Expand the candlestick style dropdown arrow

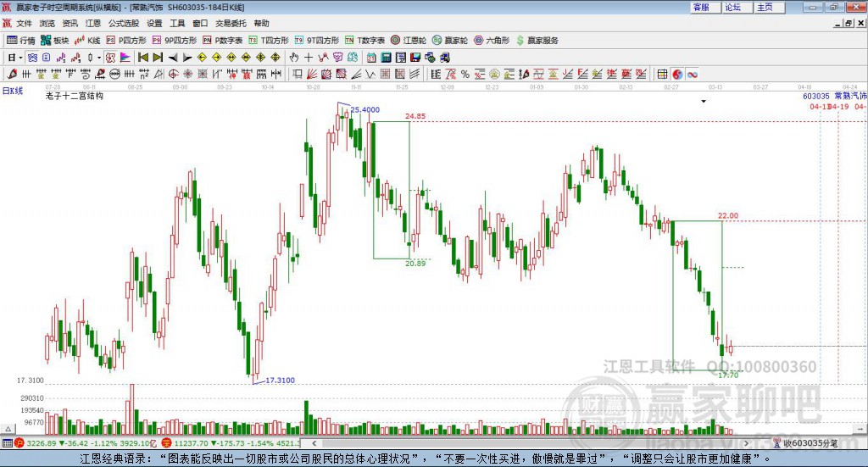[x=99, y=57]
